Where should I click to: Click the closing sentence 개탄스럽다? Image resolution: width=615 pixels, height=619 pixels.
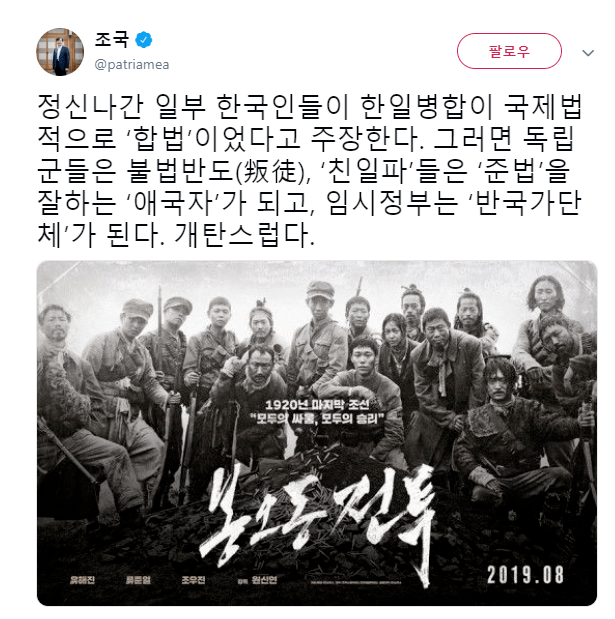[x=244, y=235]
